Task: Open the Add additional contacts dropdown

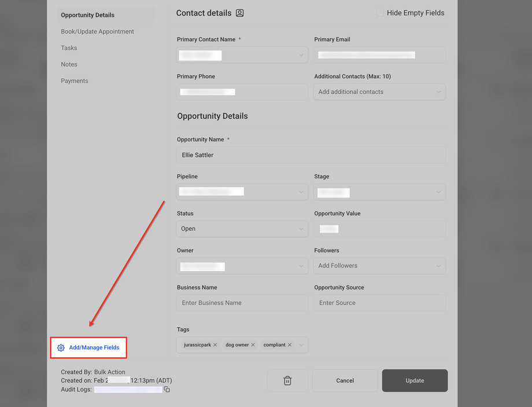Action: (x=379, y=91)
